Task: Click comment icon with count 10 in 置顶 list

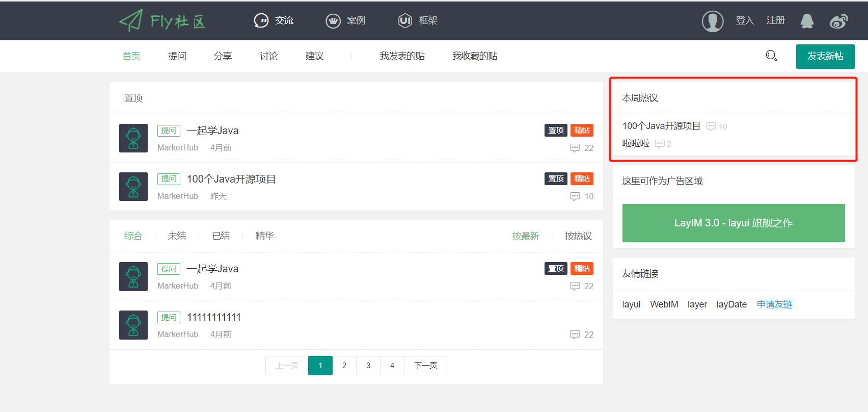Action: click(575, 196)
